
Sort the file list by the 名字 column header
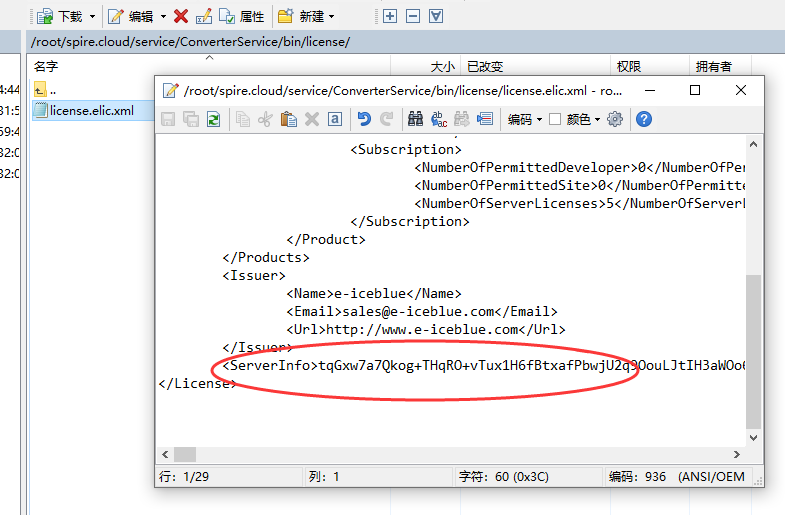tap(209, 66)
